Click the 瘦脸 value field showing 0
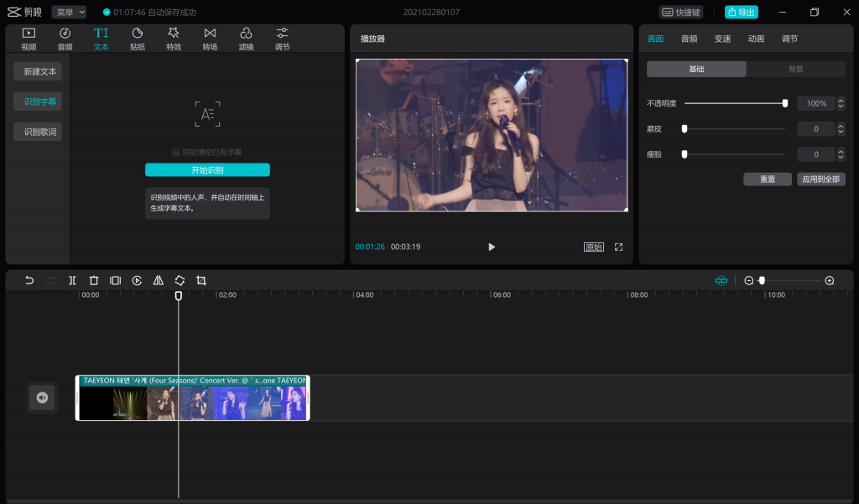 [816, 154]
